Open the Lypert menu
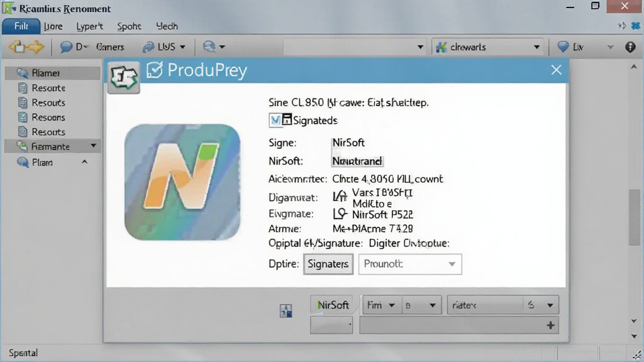 click(89, 26)
